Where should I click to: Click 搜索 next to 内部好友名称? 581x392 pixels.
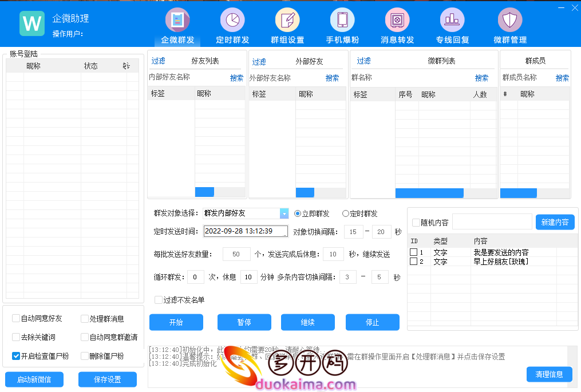[x=236, y=78]
